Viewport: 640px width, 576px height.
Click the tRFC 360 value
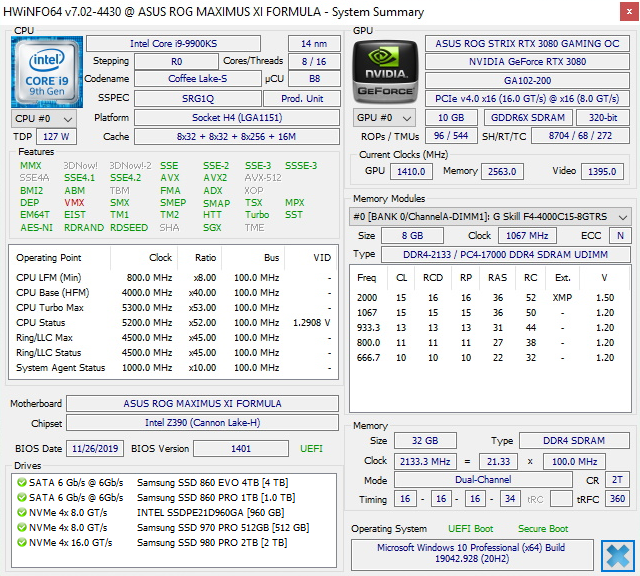point(617,499)
